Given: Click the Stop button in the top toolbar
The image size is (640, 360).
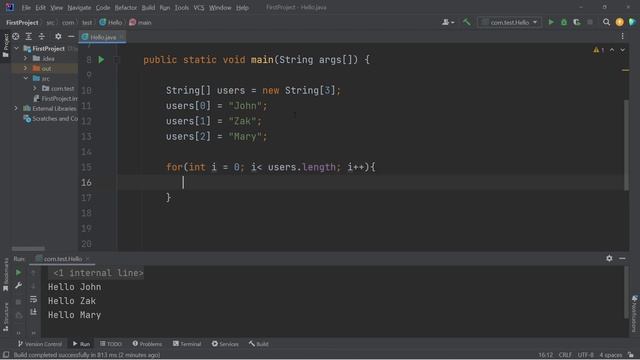Looking at the screenshot, I should (x=590, y=22).
